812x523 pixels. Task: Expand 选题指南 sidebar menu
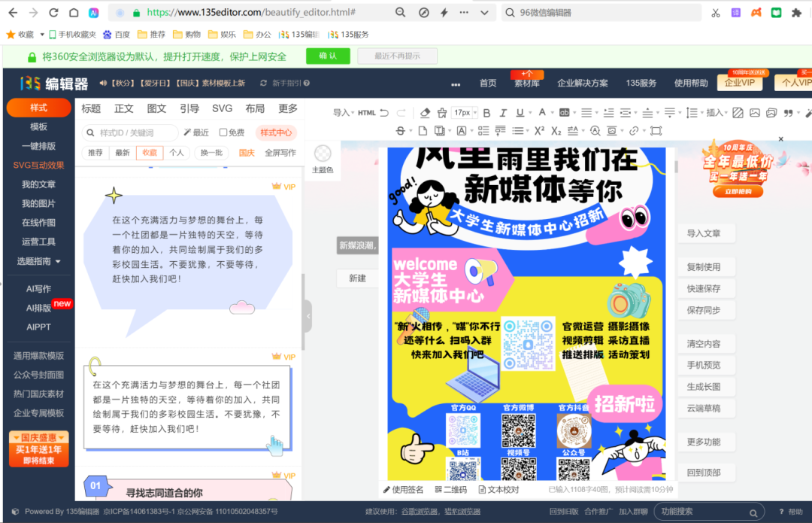pos(39,261)
